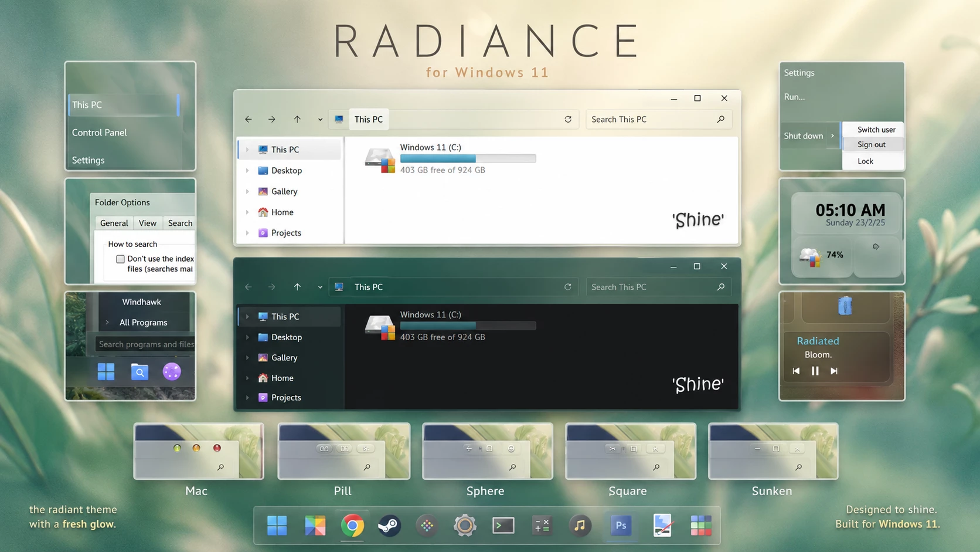Select the Sphere caption style thumbnail
This screenshot has height=552, width=980.
click(488, 451)
